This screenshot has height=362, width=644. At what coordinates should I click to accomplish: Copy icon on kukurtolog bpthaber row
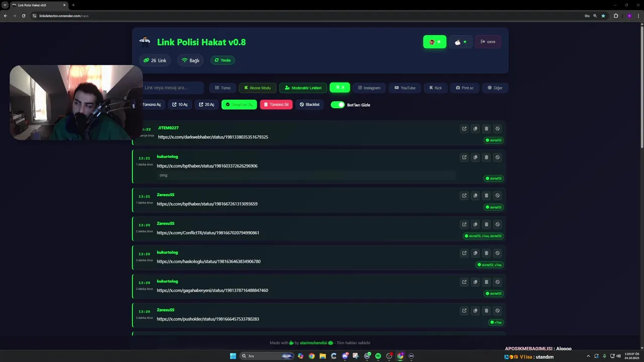click(x=475, y=157)
